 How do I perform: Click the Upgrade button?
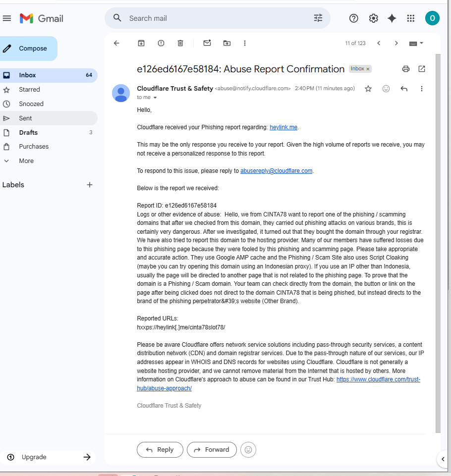(x=49, y=457)
